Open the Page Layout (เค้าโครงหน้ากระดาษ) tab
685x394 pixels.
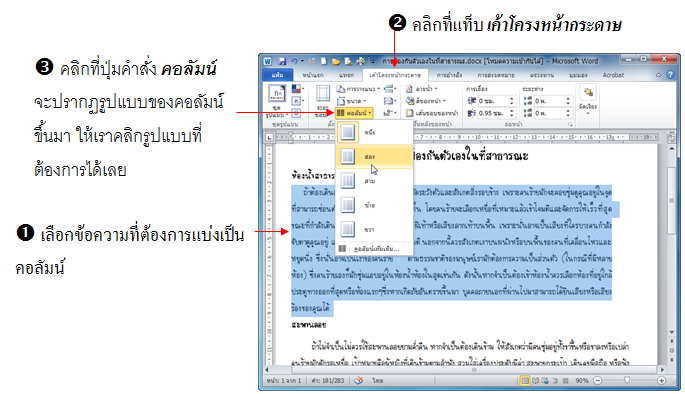(395, 75)
